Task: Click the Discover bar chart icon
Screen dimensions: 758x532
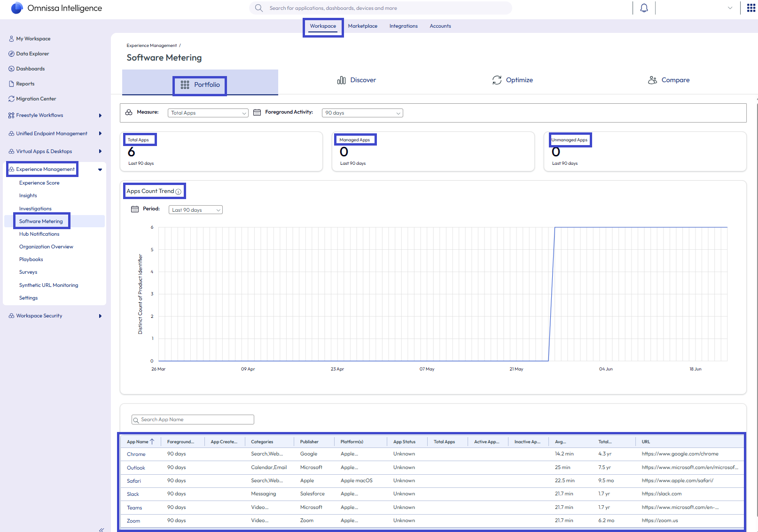Action: pyautogui.click(x=342, y=80)
